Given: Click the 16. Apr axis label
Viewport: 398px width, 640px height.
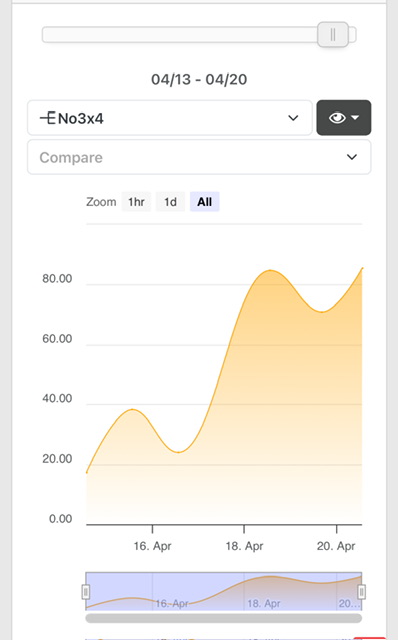Looking at the screenshot, I should click(x=152, y=546).
